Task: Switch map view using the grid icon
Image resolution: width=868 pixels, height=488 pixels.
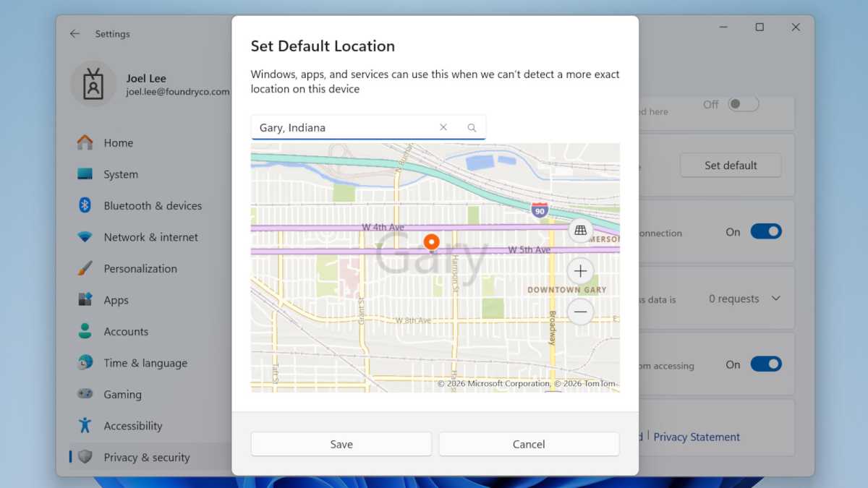Action: (x=581, y=230)
